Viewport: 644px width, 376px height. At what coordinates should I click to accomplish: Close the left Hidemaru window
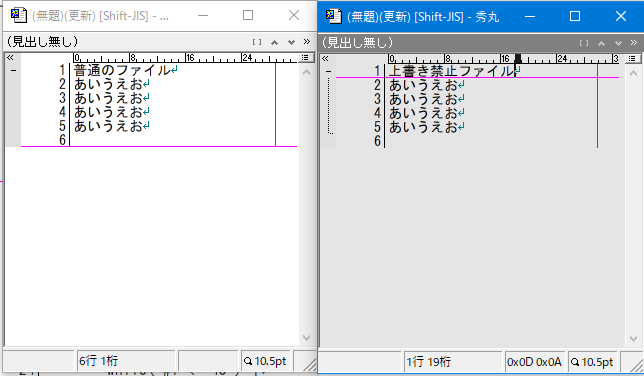294,16
